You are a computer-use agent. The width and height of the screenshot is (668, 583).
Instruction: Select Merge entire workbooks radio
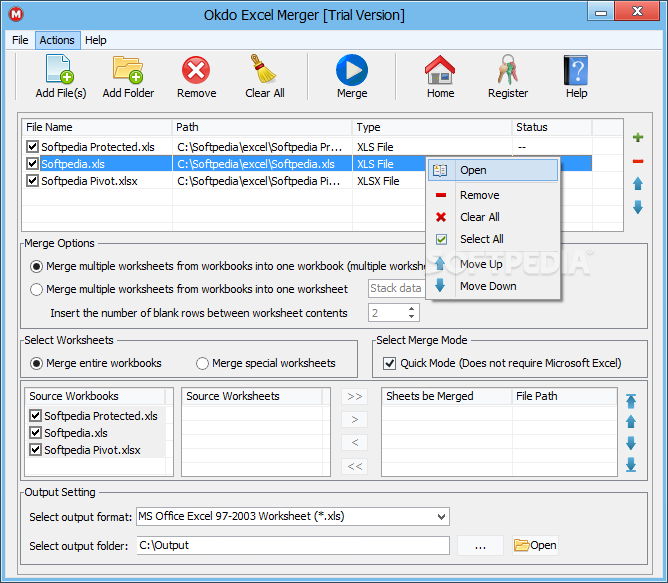[x=36, y=364]
